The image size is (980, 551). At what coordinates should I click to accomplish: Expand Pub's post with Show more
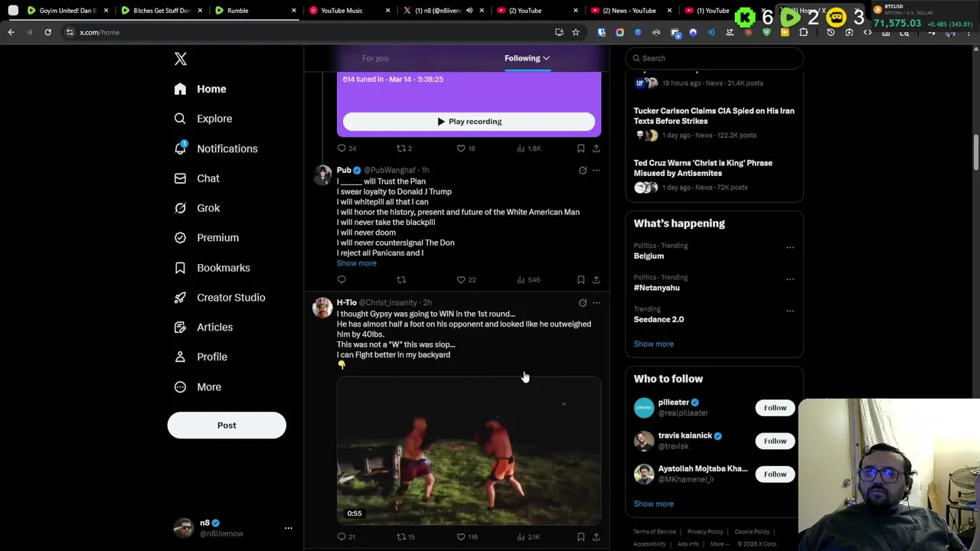(x=356, y=263)
